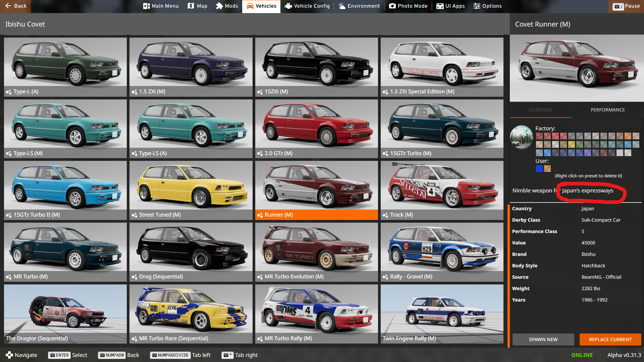Apply the tan user paint preset
The image size is (644, 362).
click(x=547, y=169)
